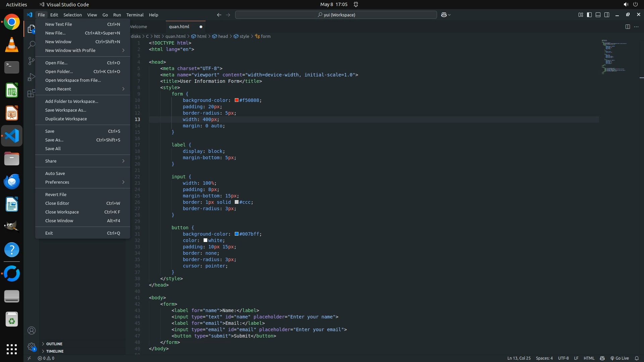Click the #007bff color swatch
The height and width of the screenshot is (362, 644).
click(236, 234)
